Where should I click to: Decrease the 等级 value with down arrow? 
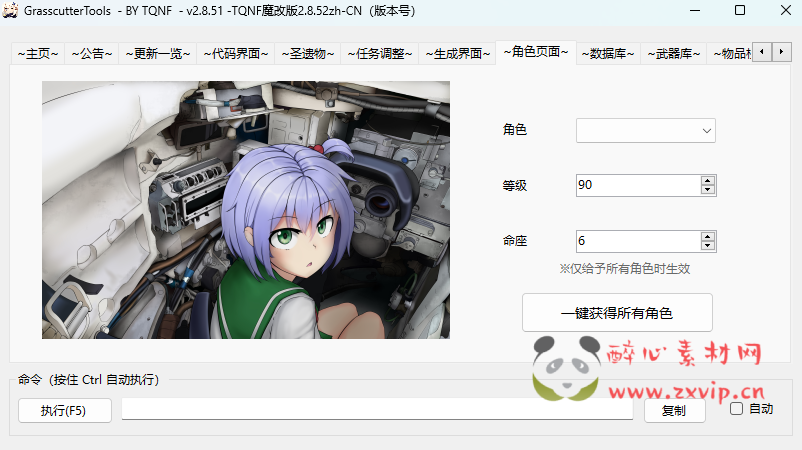pos(708,190)
